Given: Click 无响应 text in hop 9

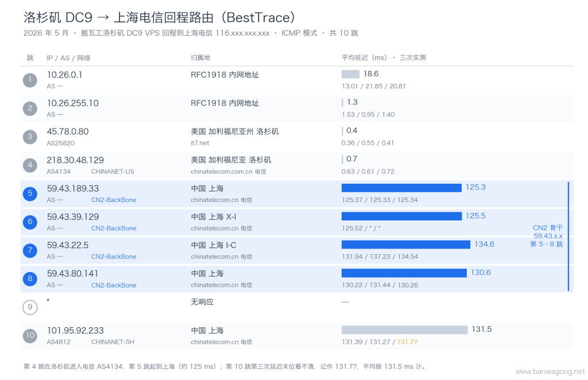Looking at the screenshot, I should [202, 302].
